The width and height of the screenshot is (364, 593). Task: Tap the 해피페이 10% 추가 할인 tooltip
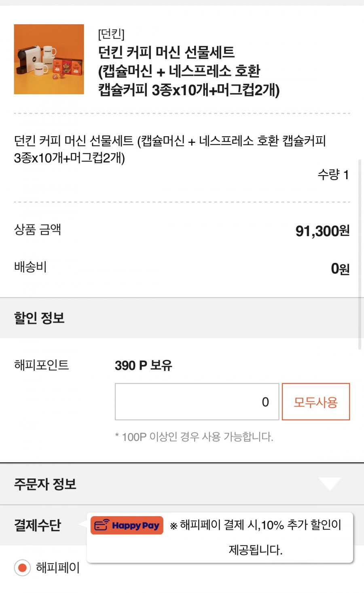(x=220, y=537)
